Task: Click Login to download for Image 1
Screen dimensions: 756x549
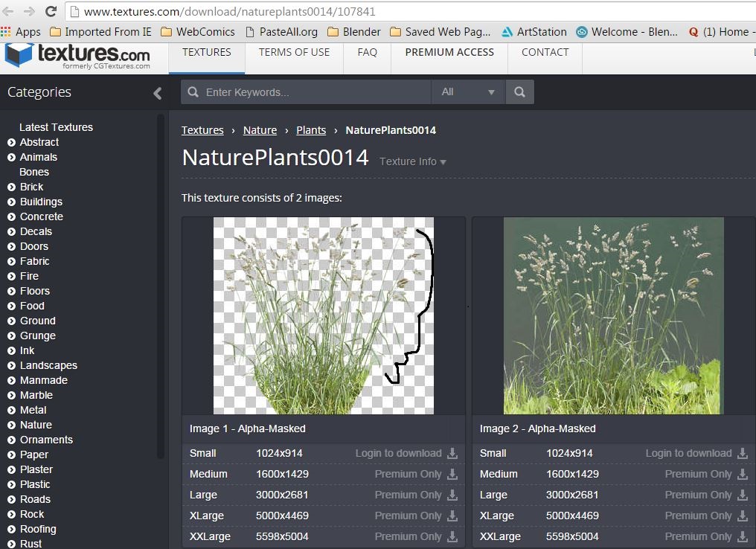Action: pyautogui.click(x=399, y=453)
